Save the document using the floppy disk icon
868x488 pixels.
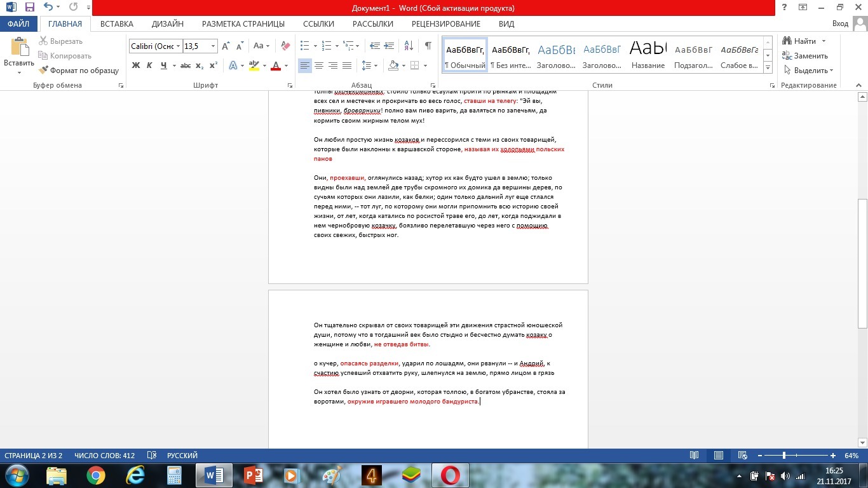pyautogui.click(x=29, y=8)
